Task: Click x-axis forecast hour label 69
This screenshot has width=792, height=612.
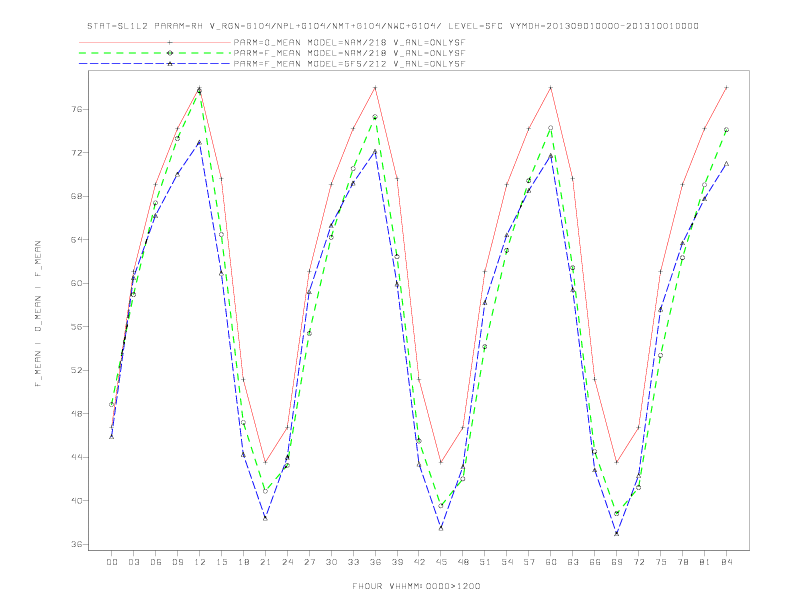Action: click(617, 562)
